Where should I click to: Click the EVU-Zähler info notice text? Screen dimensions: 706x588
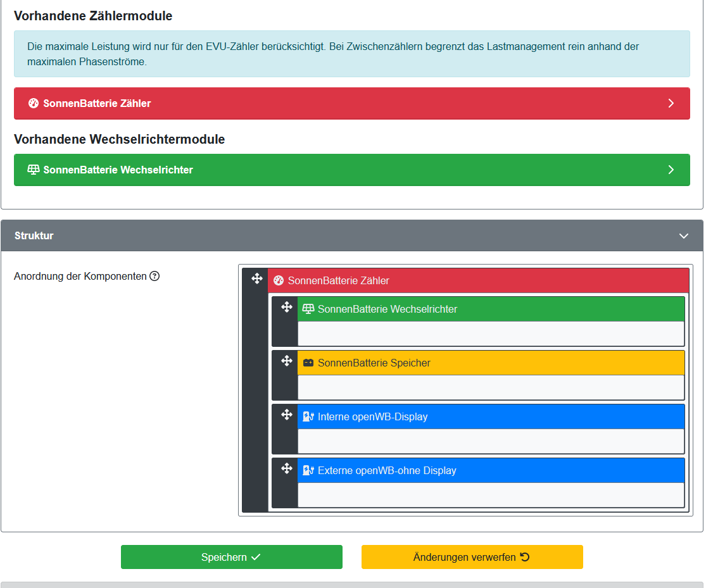(333, 54)
